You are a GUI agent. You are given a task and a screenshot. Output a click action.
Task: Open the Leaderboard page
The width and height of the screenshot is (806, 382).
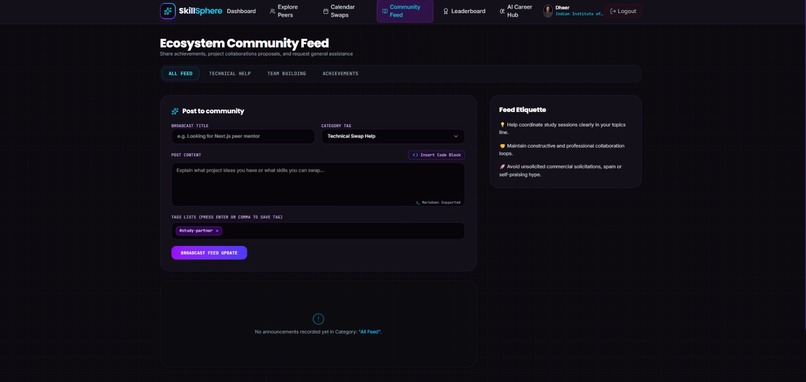tap(464, 11)
